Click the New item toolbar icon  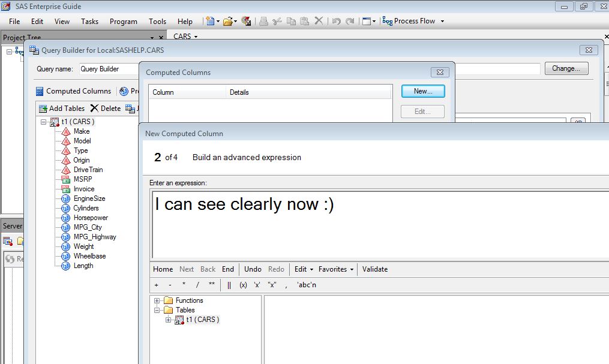[x=209, y=21]
